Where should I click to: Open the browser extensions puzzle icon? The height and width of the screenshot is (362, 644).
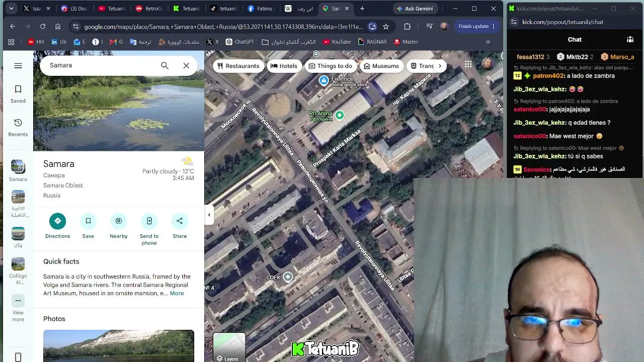(x=407, y=26)
